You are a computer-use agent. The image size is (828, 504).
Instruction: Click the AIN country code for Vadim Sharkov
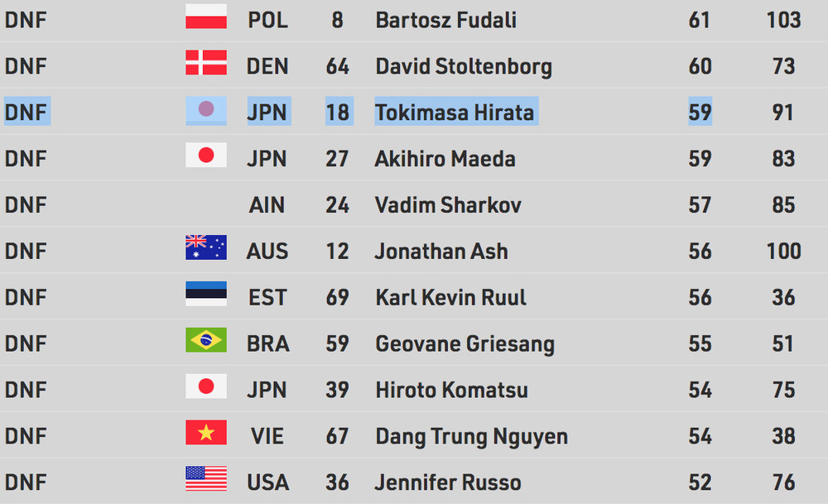[x=267, y=204]
